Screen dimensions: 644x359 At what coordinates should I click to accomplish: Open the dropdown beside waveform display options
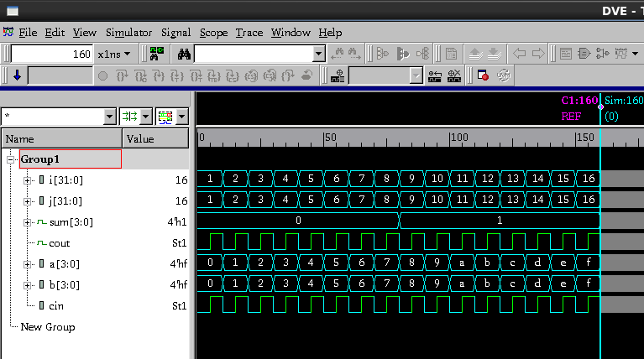point(181,117)
